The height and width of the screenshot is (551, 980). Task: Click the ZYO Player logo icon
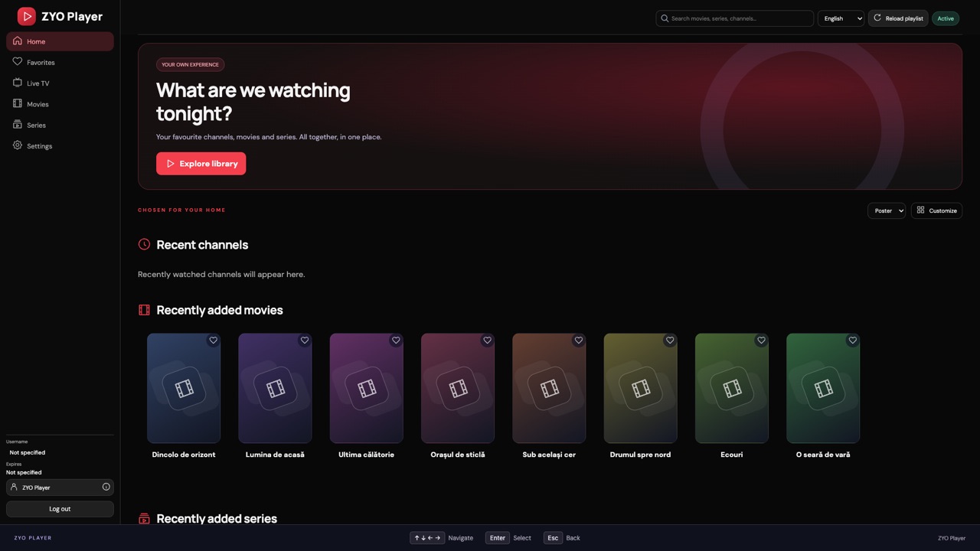click(27, 16)
